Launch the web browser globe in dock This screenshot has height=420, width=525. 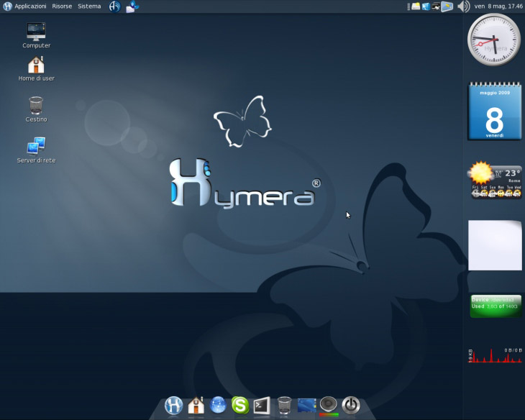(218, 406)
